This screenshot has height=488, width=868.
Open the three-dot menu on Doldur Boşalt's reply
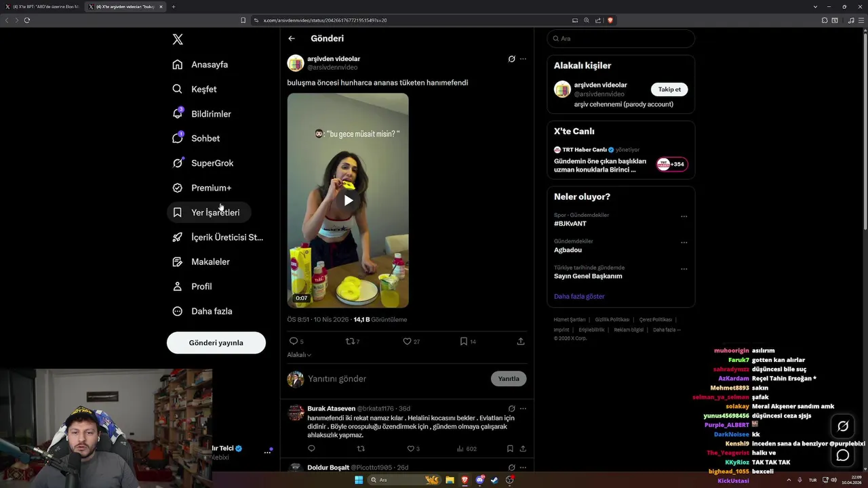[523, 468]
